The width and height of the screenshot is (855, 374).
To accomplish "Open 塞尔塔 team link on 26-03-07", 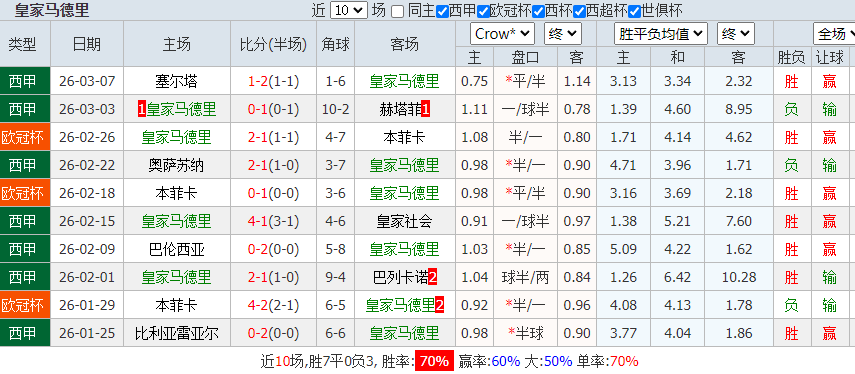I will tap(177, 82).
